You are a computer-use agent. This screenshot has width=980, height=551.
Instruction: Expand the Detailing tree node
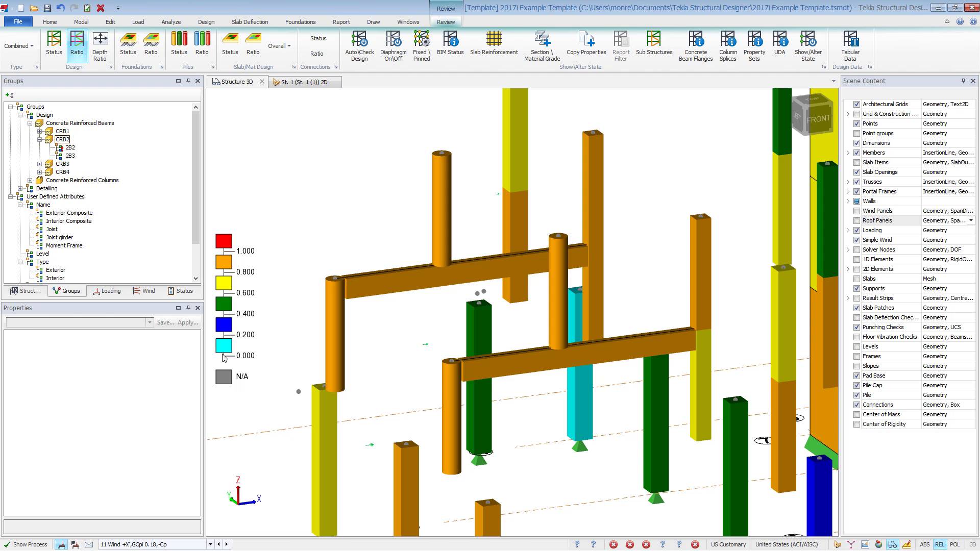point(20,188)
